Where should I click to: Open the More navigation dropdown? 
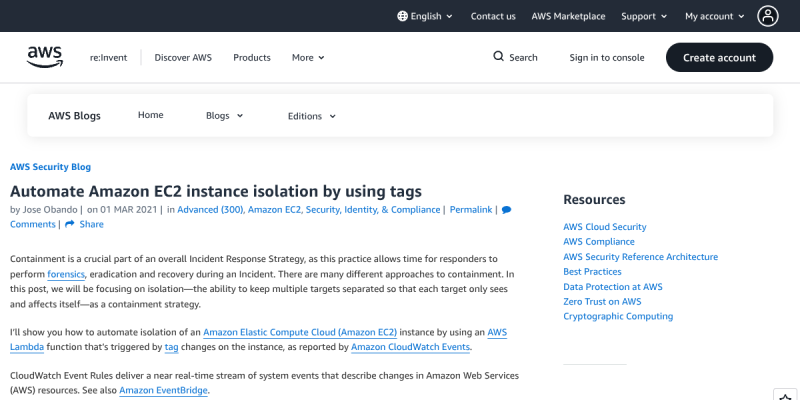(308, 58)
